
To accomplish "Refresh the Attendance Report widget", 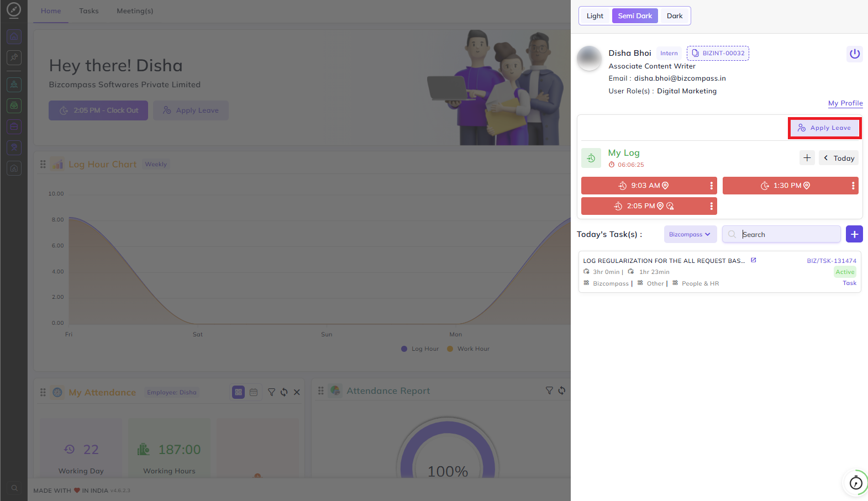I will 562,391.
